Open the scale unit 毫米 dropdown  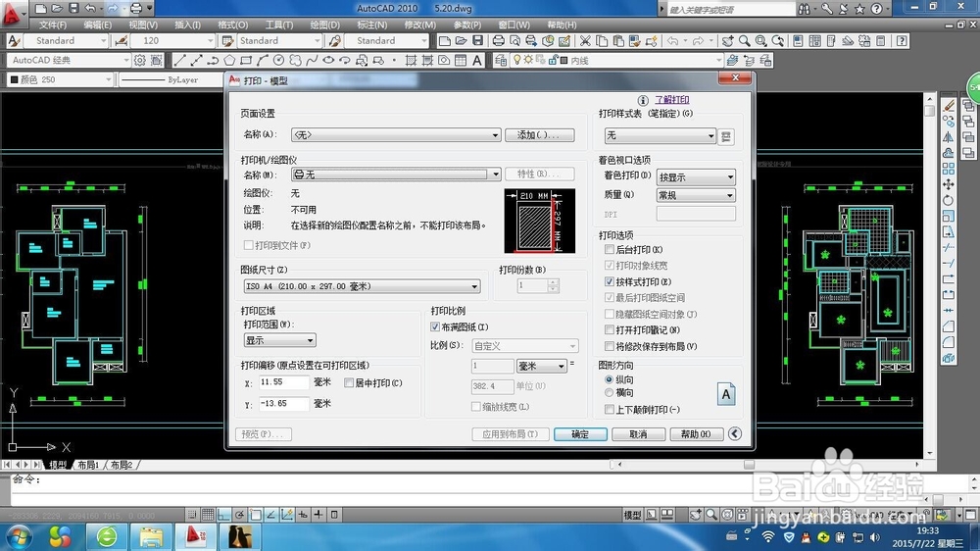tap(541, 366)
